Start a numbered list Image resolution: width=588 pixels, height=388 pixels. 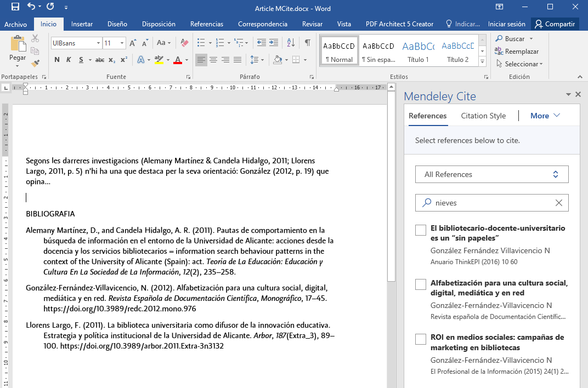point(220,43)
